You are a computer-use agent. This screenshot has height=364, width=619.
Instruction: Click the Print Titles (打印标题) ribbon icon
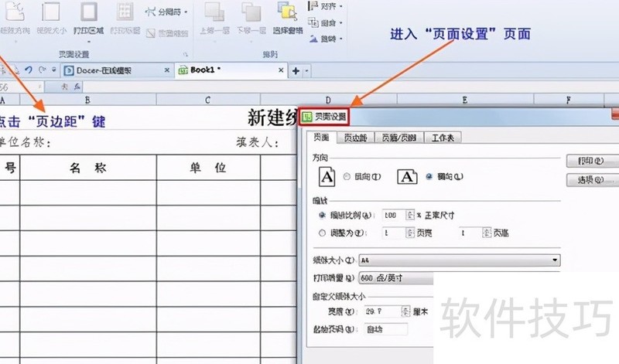[x=125, y=12]
